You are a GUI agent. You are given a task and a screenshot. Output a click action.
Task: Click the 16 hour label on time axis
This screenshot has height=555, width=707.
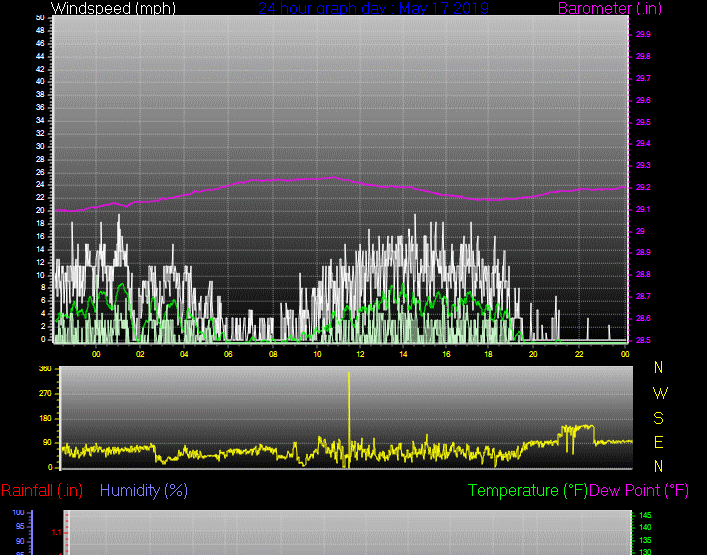446,354
